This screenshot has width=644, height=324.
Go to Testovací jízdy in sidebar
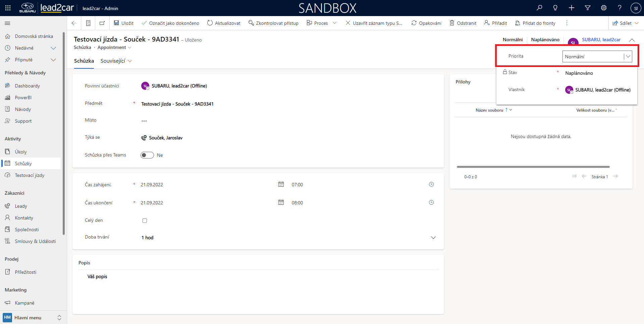click(x=30, y=175)
